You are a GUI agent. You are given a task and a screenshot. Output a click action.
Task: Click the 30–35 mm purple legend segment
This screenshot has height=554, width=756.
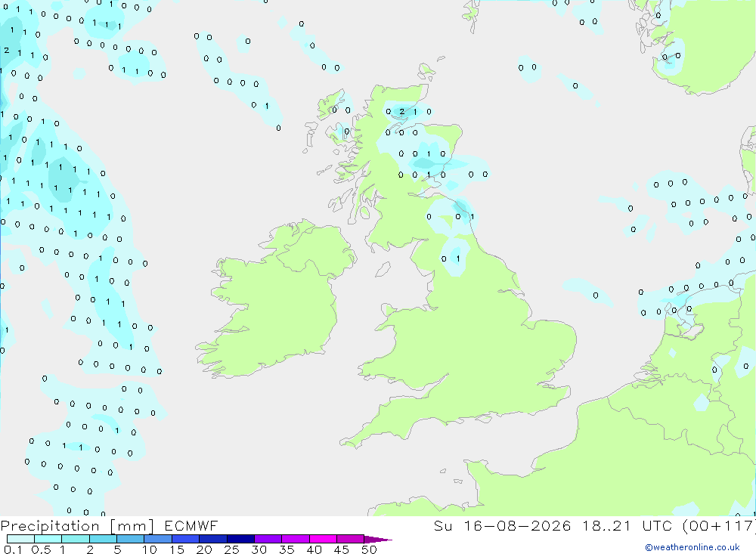click(x=268, y=539)
